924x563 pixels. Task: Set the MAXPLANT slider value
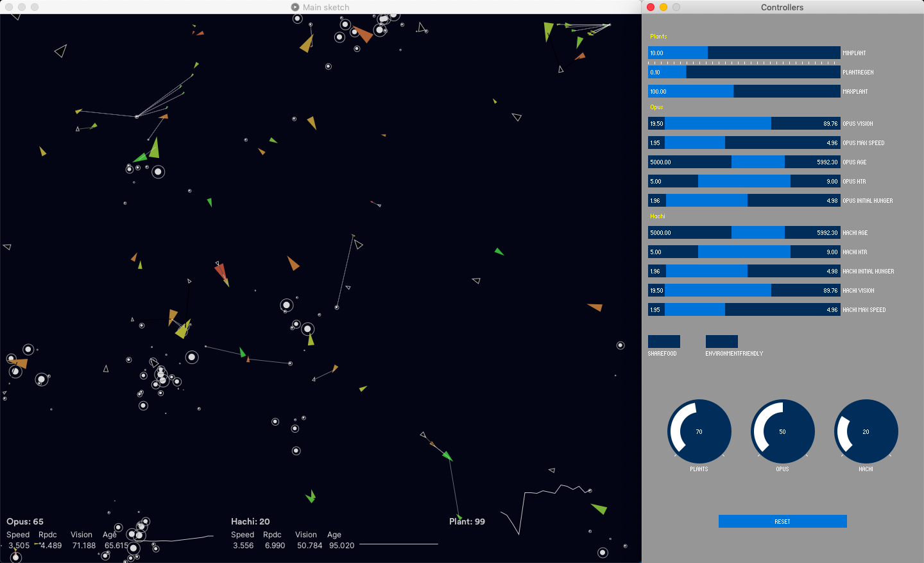744,91
